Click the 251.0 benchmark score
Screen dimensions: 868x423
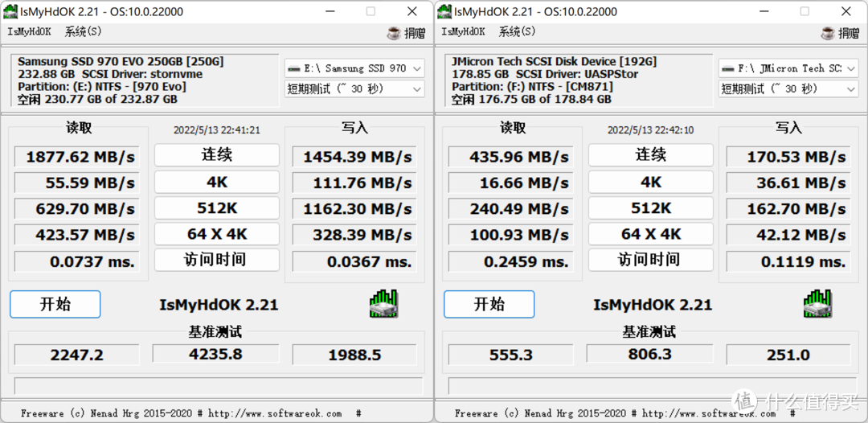tap(788, 355)
